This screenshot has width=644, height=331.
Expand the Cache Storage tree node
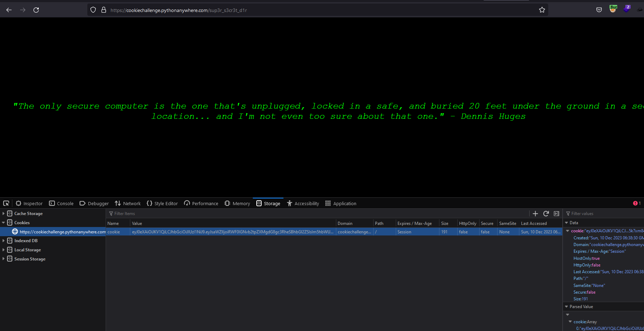pyautogui.click(x=4, y=214)
